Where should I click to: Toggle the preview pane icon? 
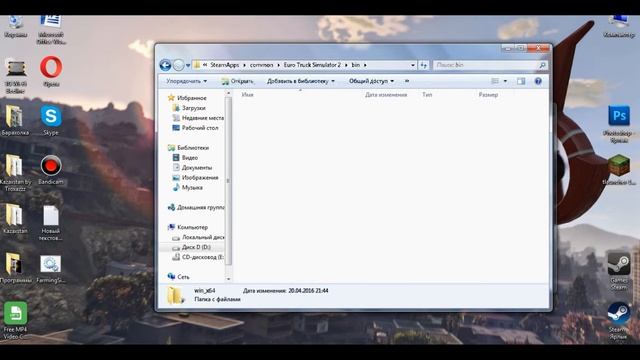point(521,81)
